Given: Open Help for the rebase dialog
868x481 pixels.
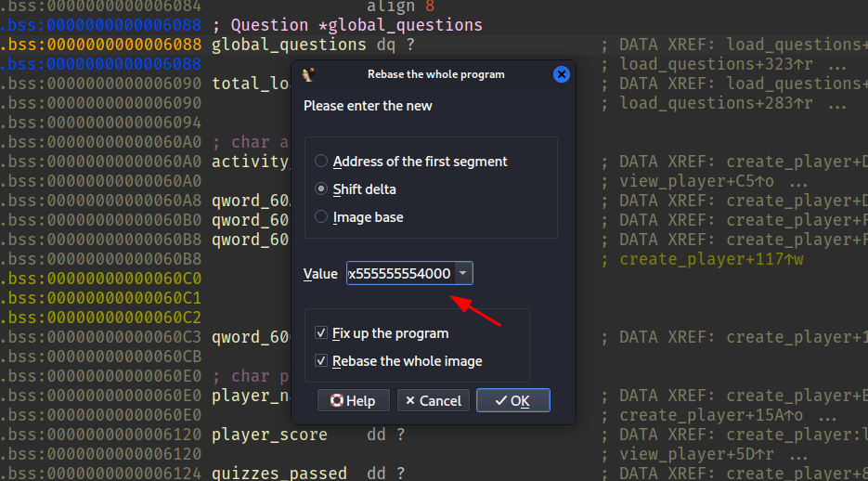Looking at the screenshot, I should (x=353, y=400).
